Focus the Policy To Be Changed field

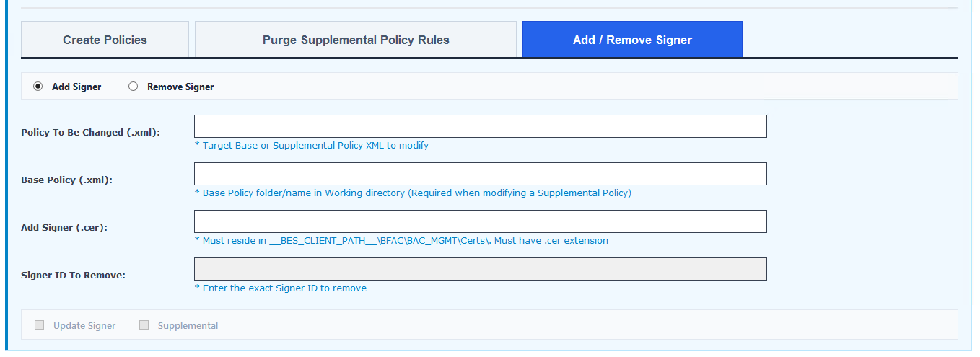[x=481, y=126]
